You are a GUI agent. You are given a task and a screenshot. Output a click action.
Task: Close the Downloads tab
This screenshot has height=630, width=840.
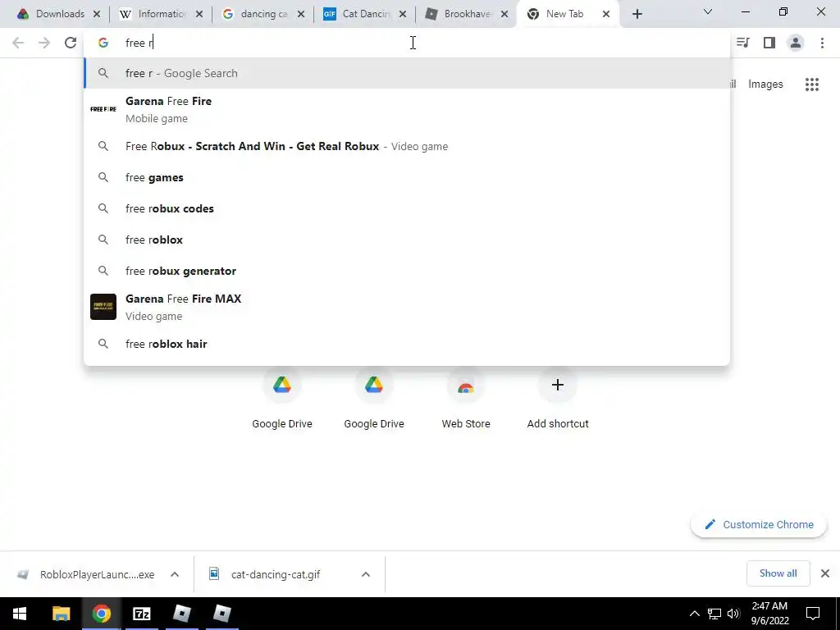click(x=97, y=14)
